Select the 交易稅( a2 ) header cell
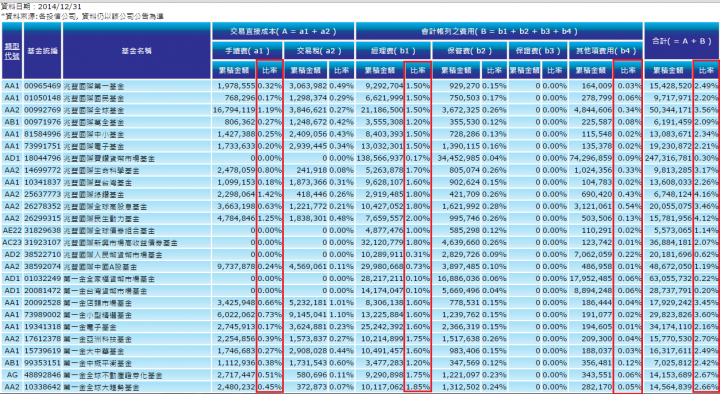This screenshot has height=394, width=720. [x=319, y=51]
